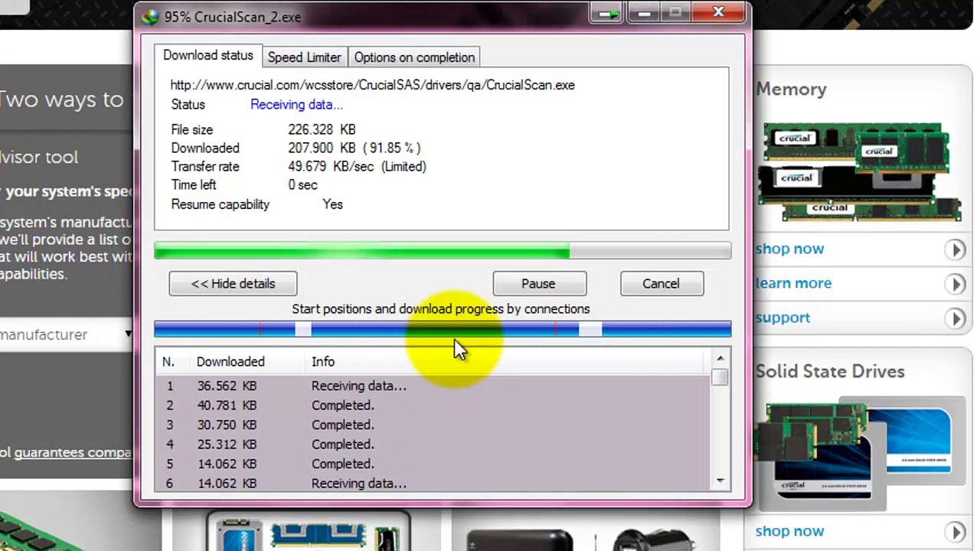The image size is (980, 551).
Task: Switch to the Download status tab
Action: pyautogui.click(x=207, y=55)
